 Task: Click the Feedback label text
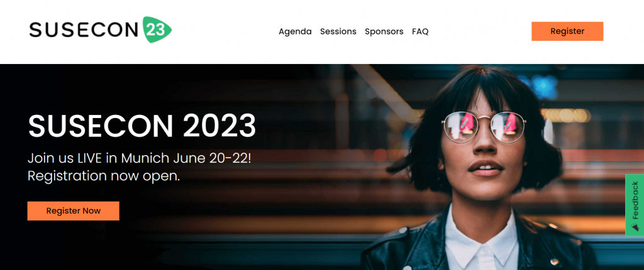tap(635, 200)
